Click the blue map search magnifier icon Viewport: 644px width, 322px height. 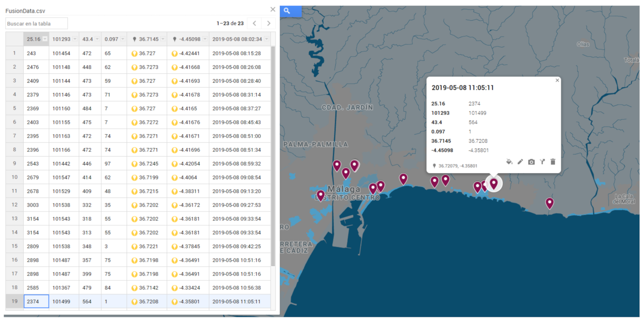click(x=287, y=11)
